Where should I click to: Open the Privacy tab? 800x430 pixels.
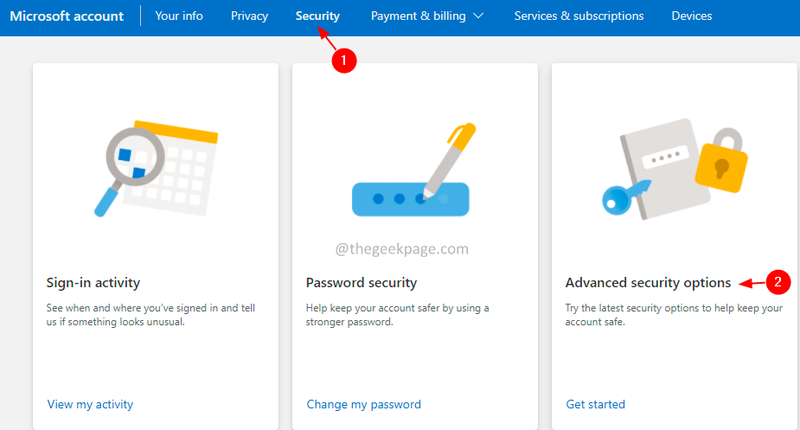point(249,16)
